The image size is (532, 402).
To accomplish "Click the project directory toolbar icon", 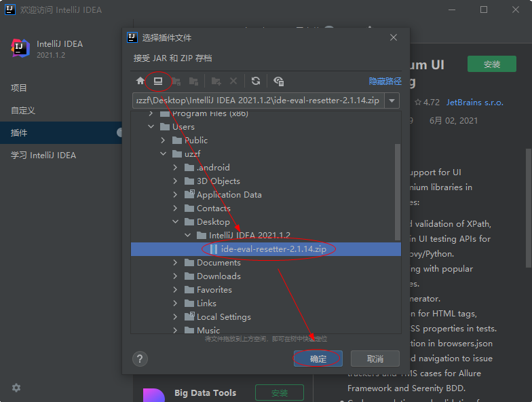I will (176, 81).
